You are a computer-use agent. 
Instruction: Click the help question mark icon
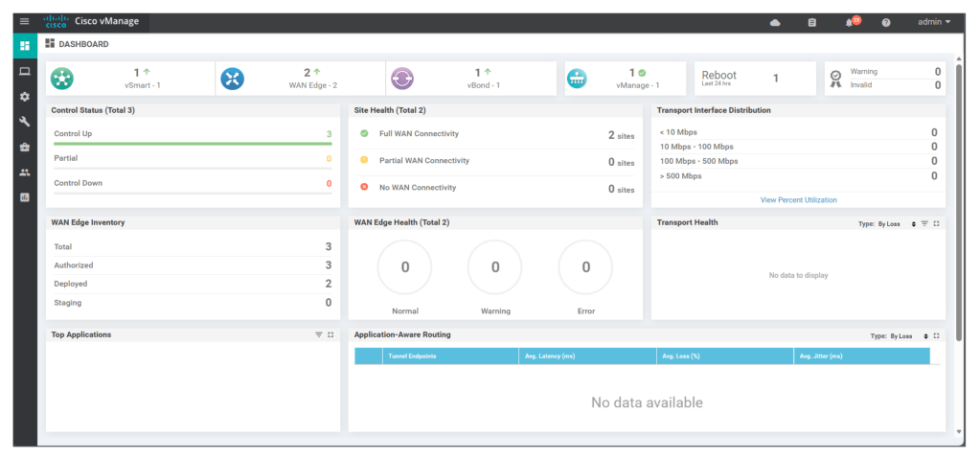pos(886,22)
